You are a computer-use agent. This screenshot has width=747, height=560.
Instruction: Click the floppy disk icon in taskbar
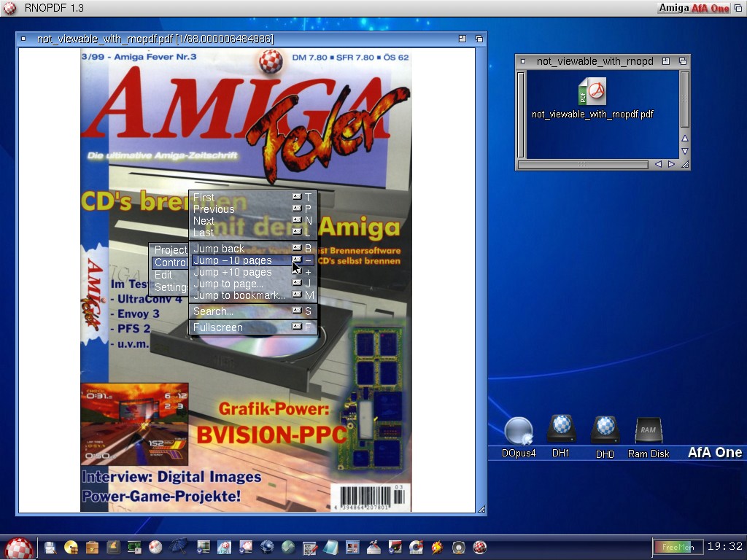50,548
